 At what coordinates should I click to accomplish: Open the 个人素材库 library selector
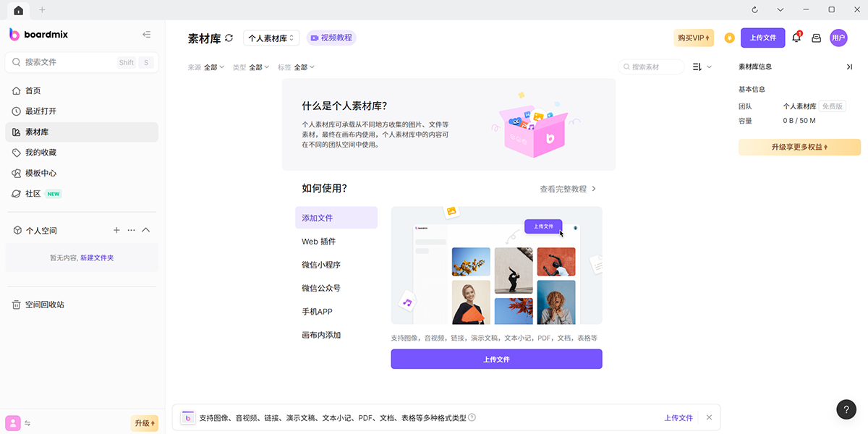coord(271,38)
